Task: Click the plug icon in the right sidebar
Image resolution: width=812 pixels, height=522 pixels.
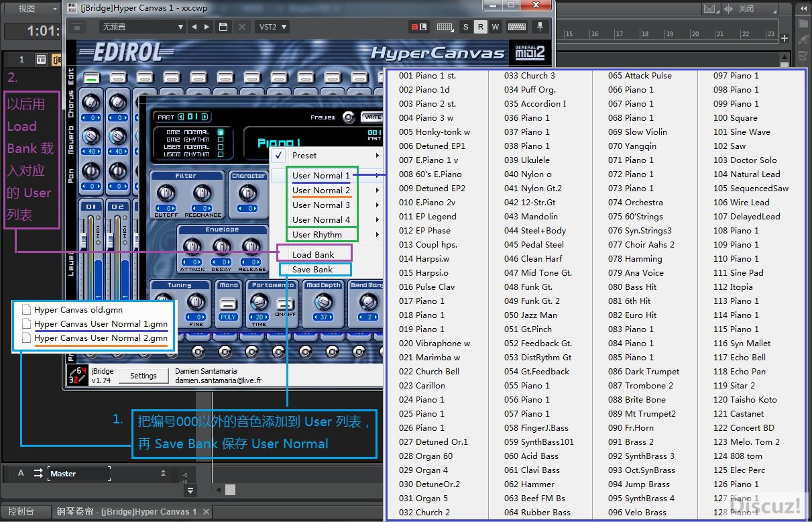Action: [803, 40]
